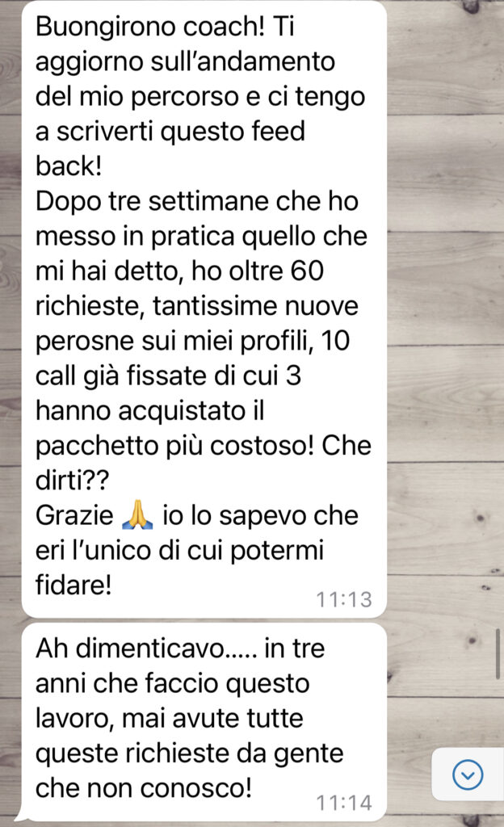
Task: Click the 11:13 timestamp
Action: click(x=344, y=600)
